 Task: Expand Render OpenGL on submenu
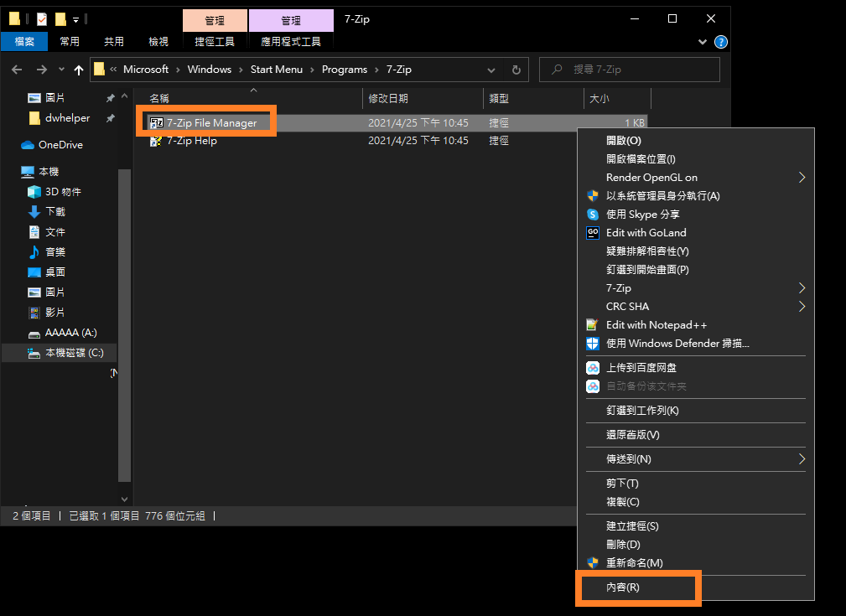[695, 178]
